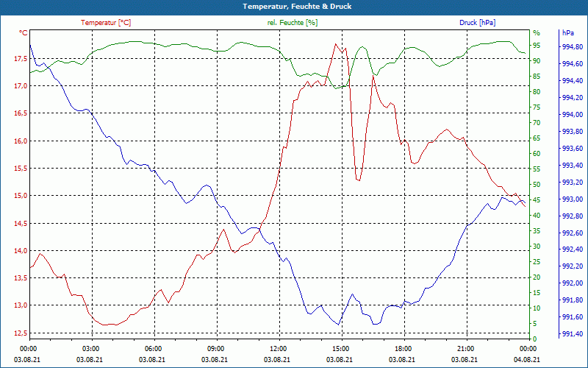The height and width of the screenshot is (368, 588).
Task: Click the '12,5' temperature axis value
Action: tap(21, 333)
